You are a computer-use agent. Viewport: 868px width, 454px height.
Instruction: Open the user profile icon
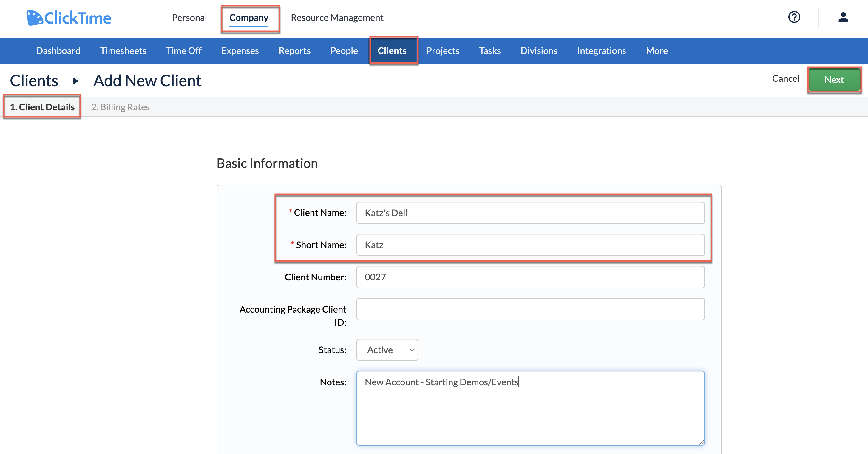click(843, 17)
